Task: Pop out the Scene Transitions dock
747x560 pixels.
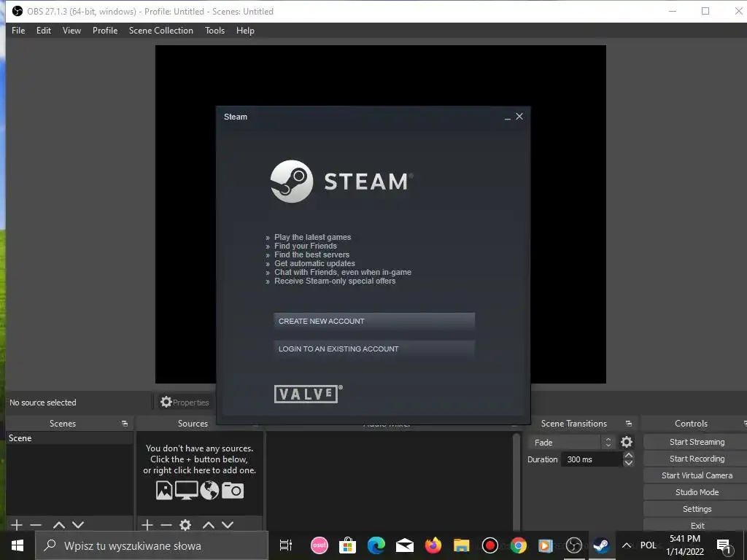Action: point(629,424)
